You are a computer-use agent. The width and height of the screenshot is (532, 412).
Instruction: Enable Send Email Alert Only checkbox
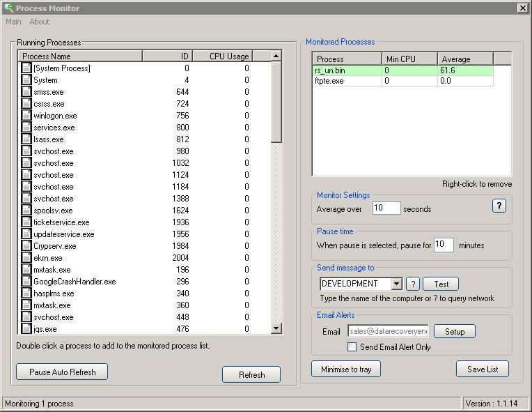tap(352, 346)
